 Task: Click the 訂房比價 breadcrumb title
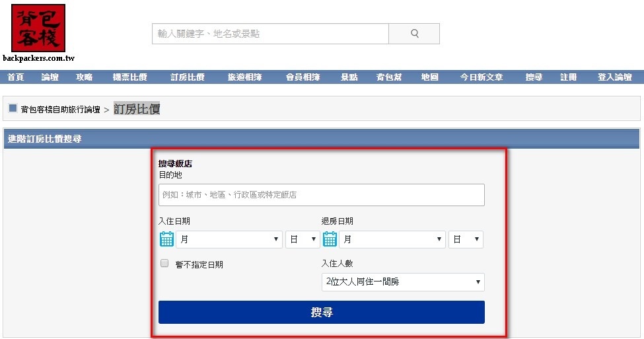click(x=137, y=109)
